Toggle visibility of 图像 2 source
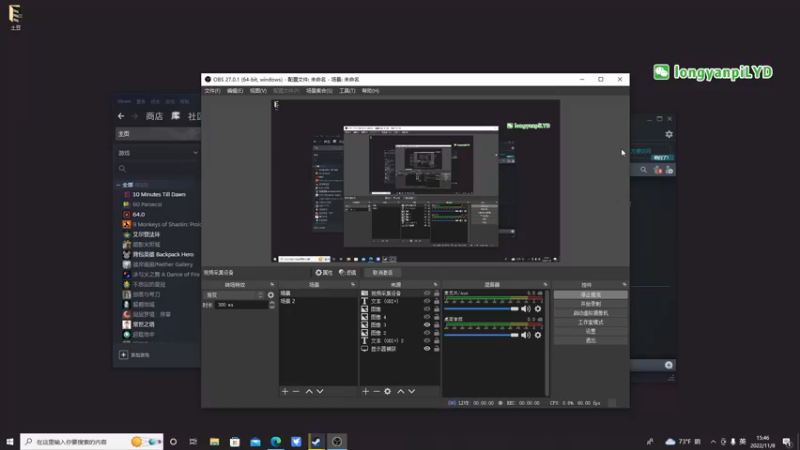The width and height of the screenshot is (800, 450). click(427, 333)
